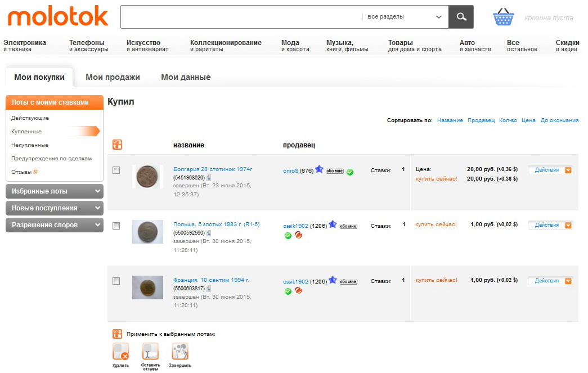Image resolution: width=588 pixels, height=373 pixels.
Task: Sort lots by Кол-во
Action: coord(508,120)
